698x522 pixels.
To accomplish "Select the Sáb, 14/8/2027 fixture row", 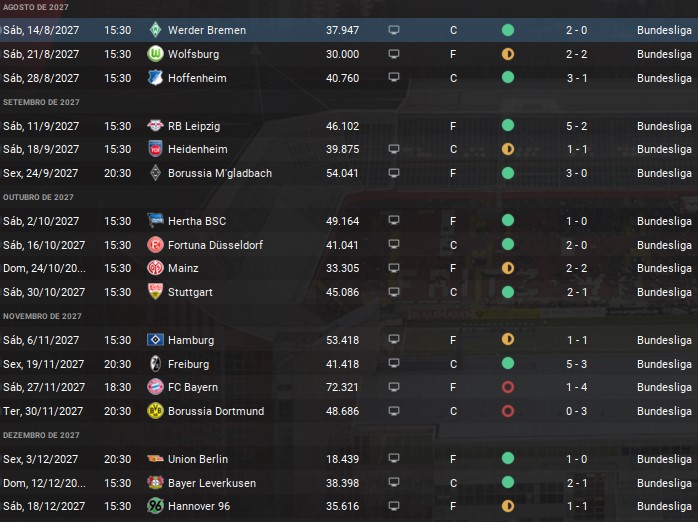I will click(349, 30).
